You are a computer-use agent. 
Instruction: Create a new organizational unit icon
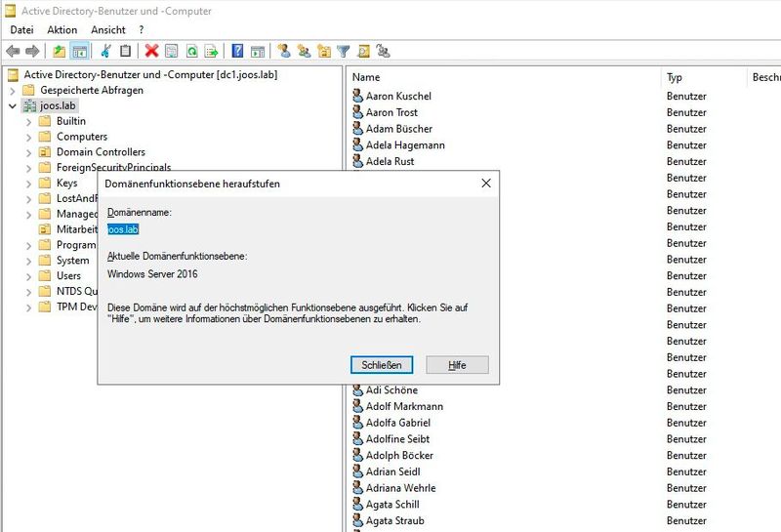point(324,51)
